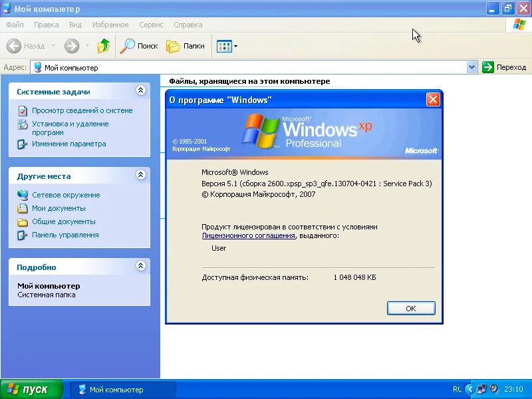The width and height of the screenshot is (532, 399).
Task: Open the Views icon in toolbar
Action: coord(224,46)
